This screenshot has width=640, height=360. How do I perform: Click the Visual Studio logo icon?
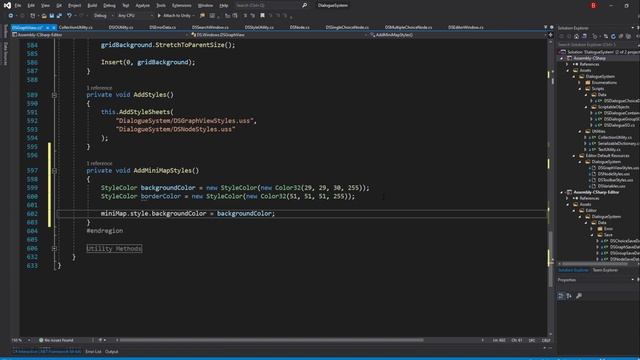7,5
